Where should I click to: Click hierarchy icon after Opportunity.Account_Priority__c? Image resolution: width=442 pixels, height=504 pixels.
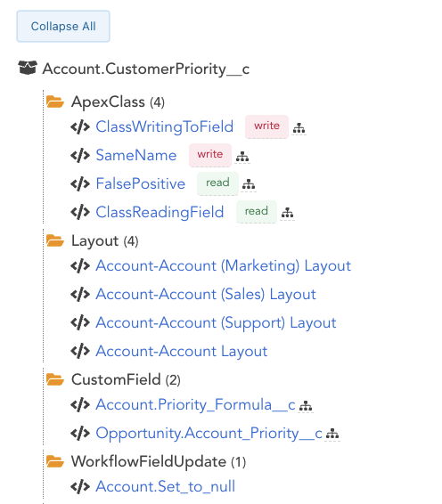pyautogui.click(x=332, y=434)
